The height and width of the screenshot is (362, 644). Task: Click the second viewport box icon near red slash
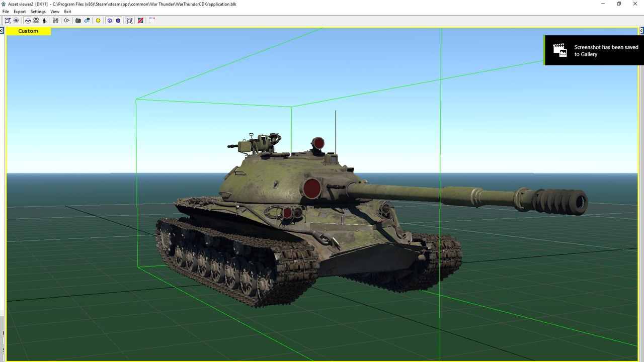(x=129, y=21)
